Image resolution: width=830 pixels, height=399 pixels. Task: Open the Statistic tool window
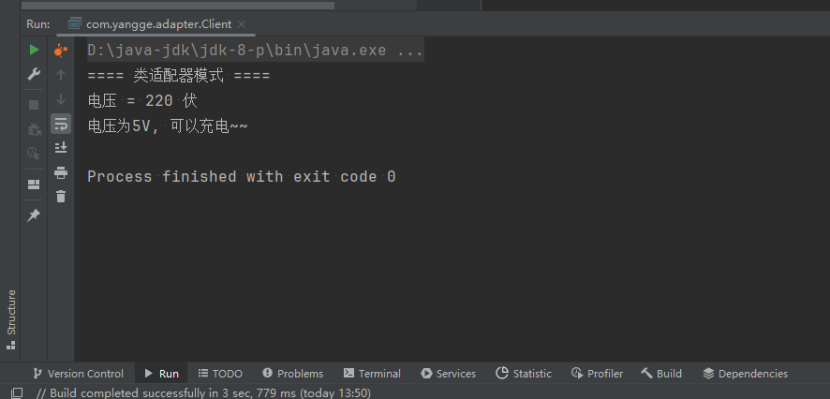[524, 374]
